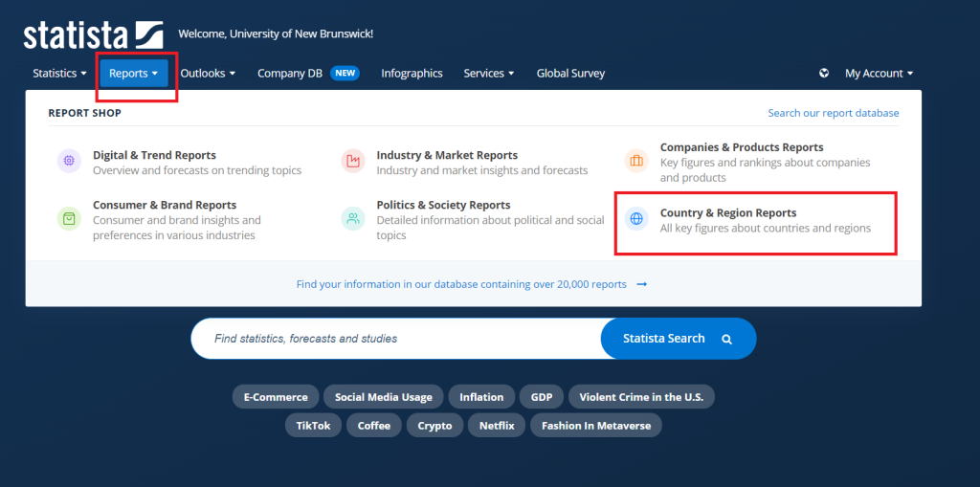Click the magnifier icon in Statista Search button
980x487 pixels.
(x=726, y=339)
